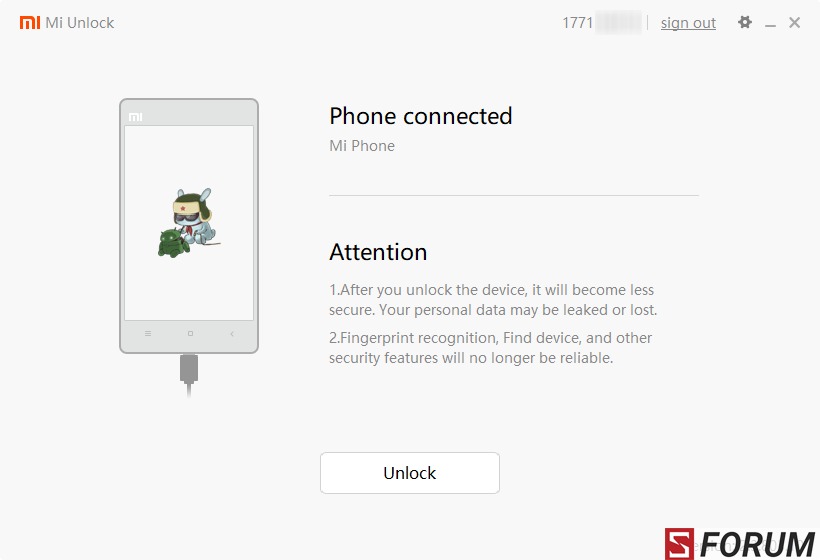The width and height of the screenshot is (820, 560).
Task: Sign out of the Mi account
Action: [x=688, y=23]
